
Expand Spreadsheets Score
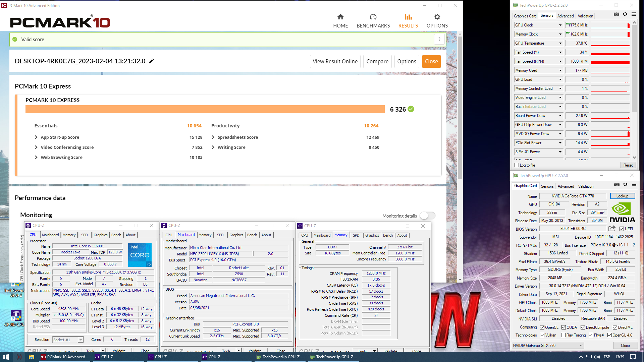tap(213, 137)
